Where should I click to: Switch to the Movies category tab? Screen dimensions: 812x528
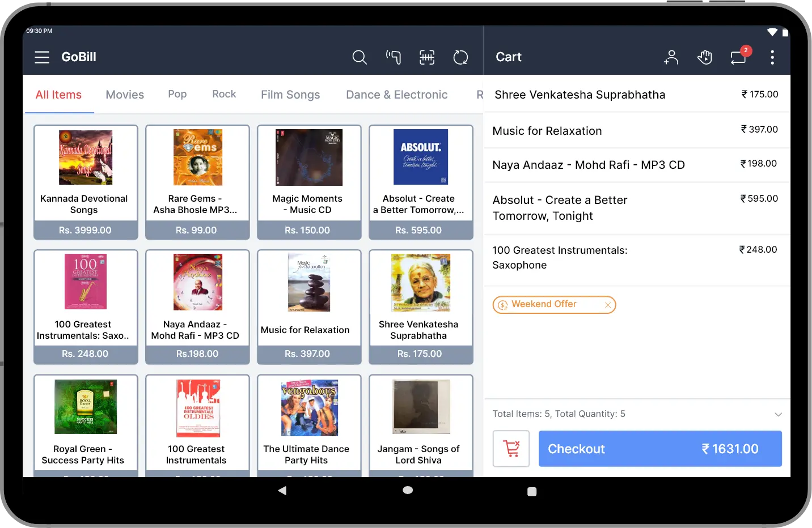coord(125,95)
